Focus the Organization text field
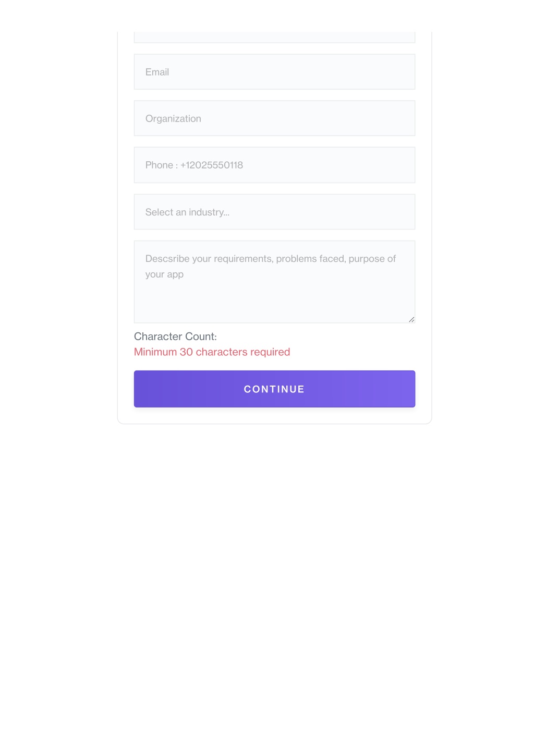The width and height of the screenshot is (534, 756). point(274,118)
